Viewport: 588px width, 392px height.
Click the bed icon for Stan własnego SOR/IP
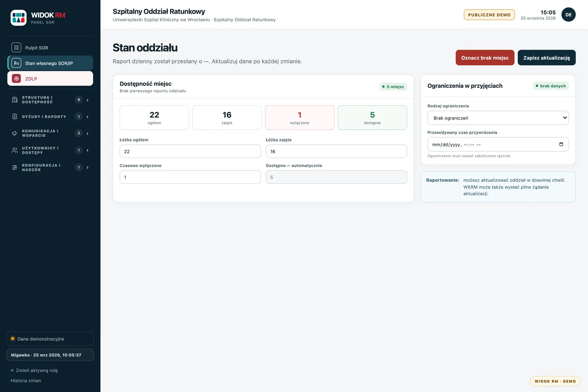[x=16, y=63]
